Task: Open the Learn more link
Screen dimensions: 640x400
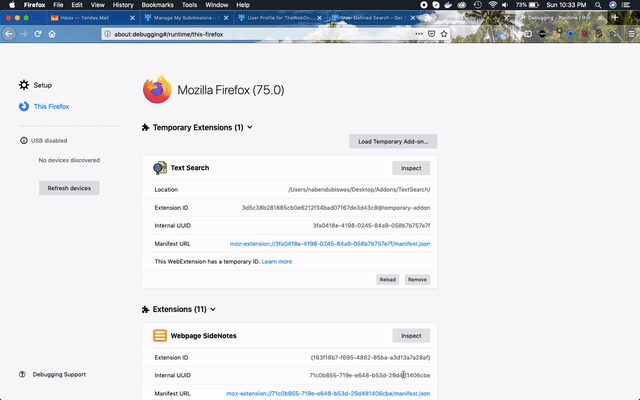Action: tap(277, 261)
